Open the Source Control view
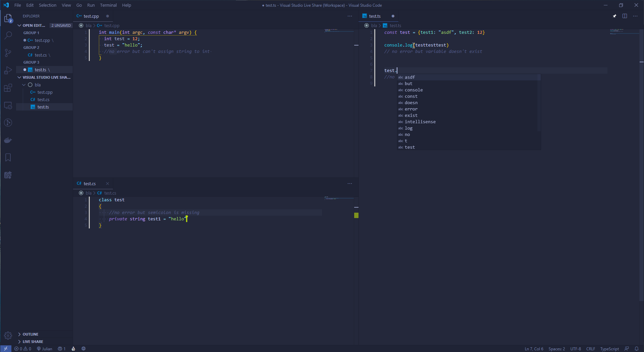The height and width of the screenshot is (352, 644). (x=8, y=53)
